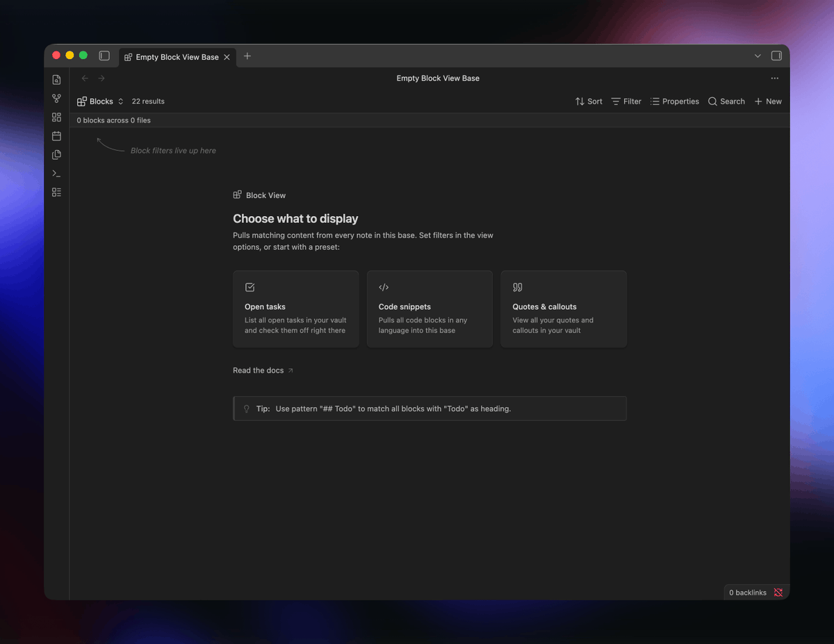834x644 pixels.
Task: Click "0 blocks across 0 files" text
Action: 114,120
